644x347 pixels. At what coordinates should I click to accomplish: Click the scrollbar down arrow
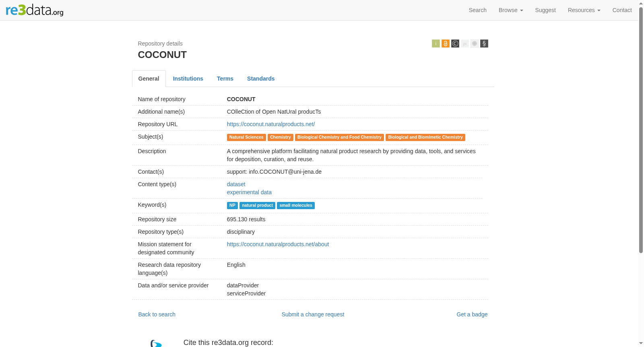tap(641, 344)
